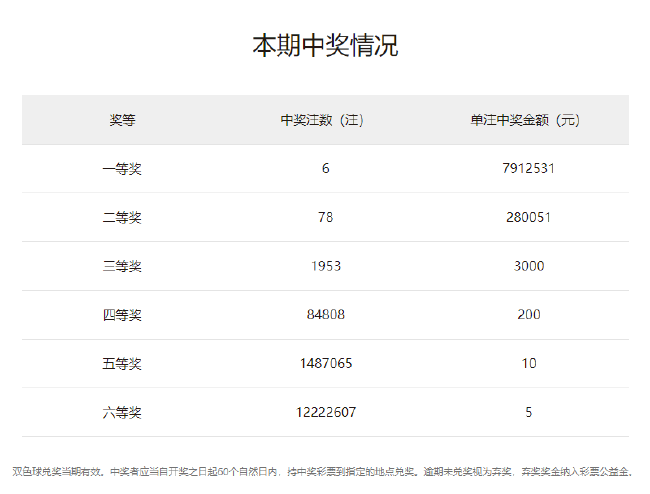Select the 二等奖 row label
The height and width of the screenshot is (494, 650).
[x=122, y=217]
